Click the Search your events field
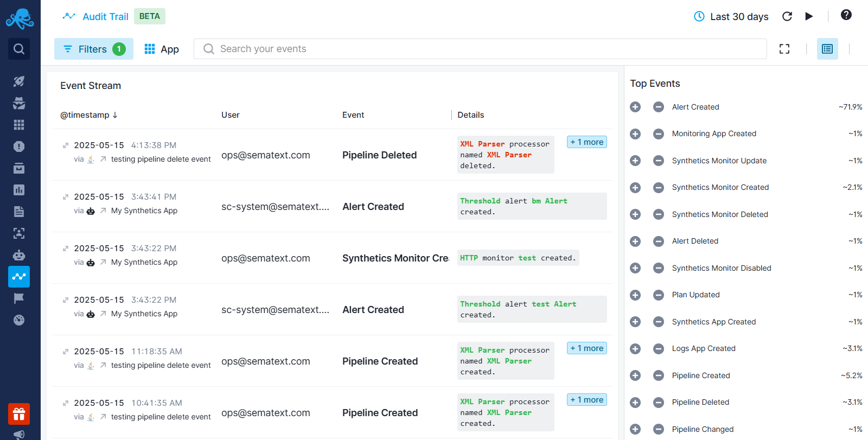The height and width of the screenshot is (440, 868). pyautogui.click(x=480, y=49)
